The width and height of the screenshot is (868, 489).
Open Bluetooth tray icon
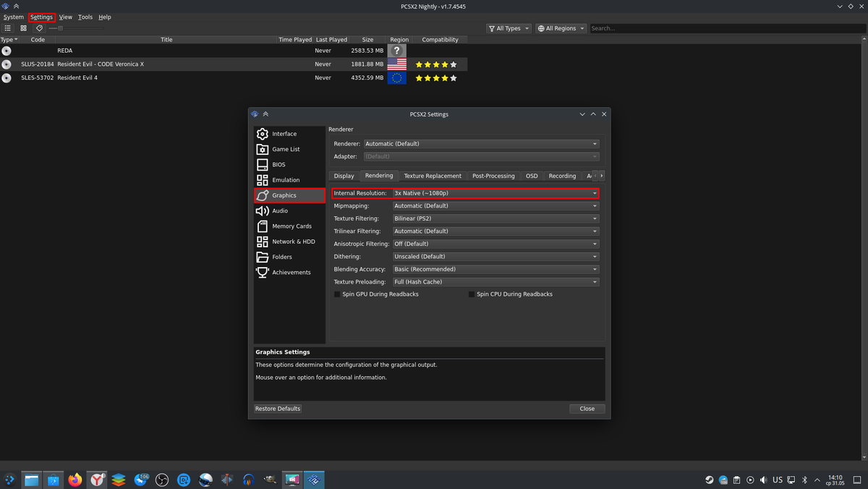pyautogui.click(x=805, y=480)
